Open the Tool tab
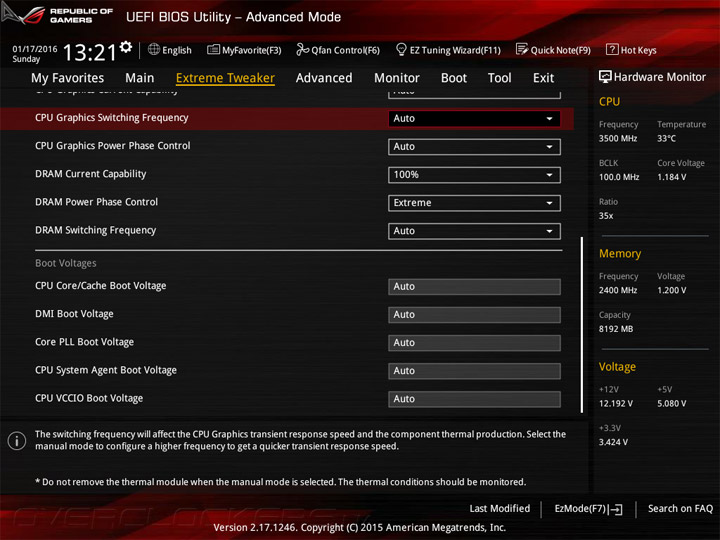720x540 pixels. point(500,78)
